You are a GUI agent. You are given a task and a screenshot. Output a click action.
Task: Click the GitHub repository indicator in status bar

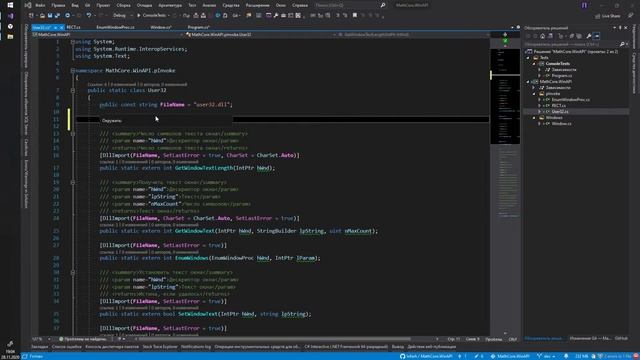point(427,356)
